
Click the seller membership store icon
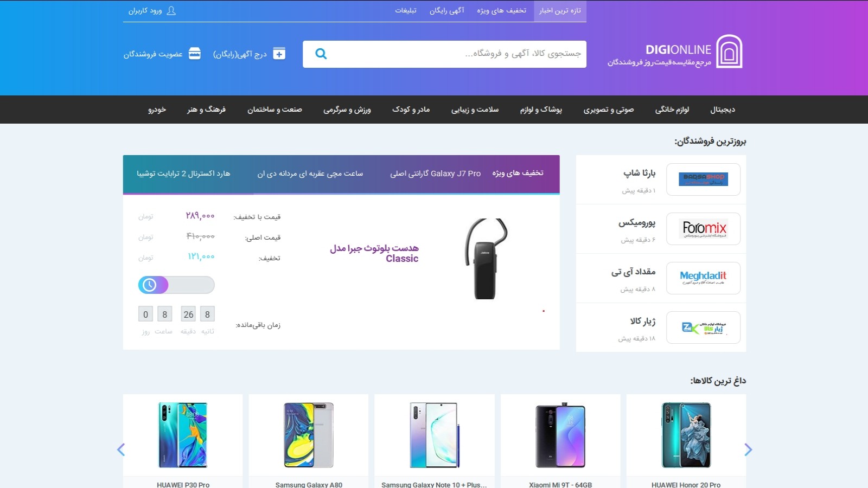195,54
